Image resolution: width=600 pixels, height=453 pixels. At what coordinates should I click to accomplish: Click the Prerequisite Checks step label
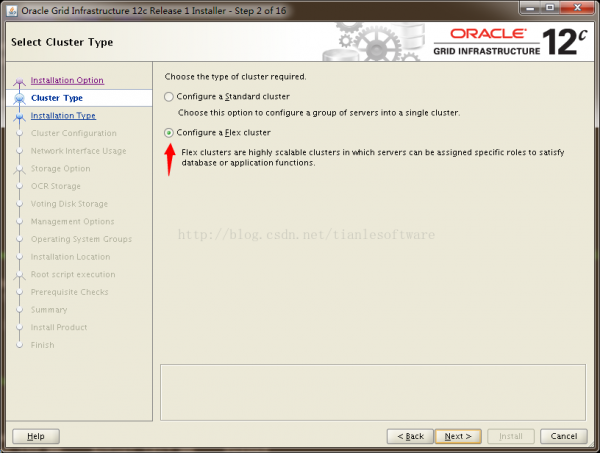(69, 292)
